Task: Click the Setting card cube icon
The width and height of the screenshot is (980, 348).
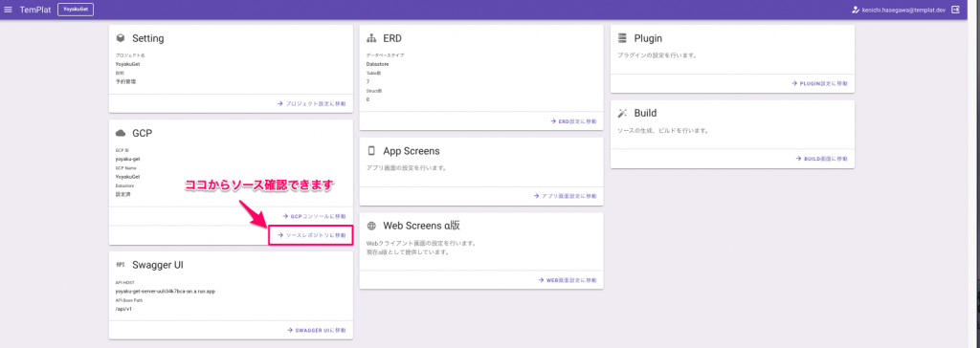Action: point(121,38)
